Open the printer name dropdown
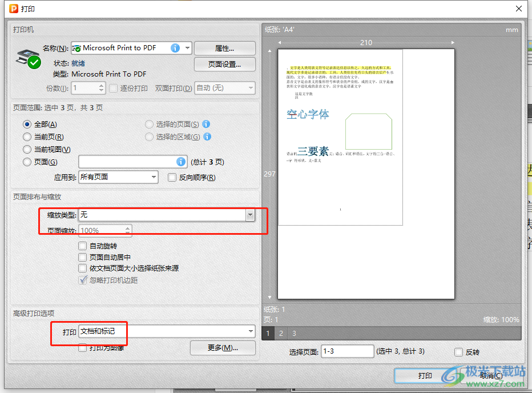 188,48
